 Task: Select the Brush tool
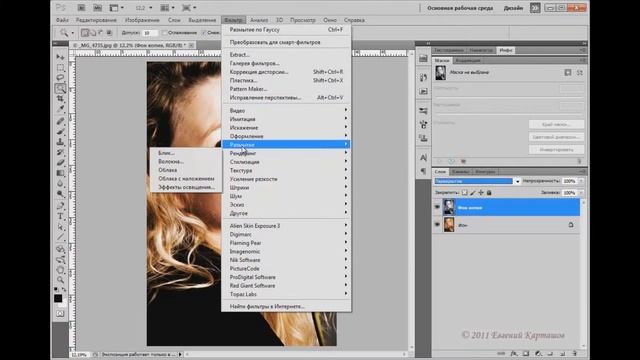(60, 131)
